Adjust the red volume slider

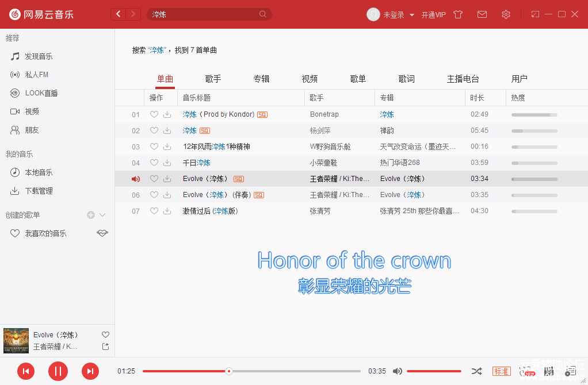[434, 371]
